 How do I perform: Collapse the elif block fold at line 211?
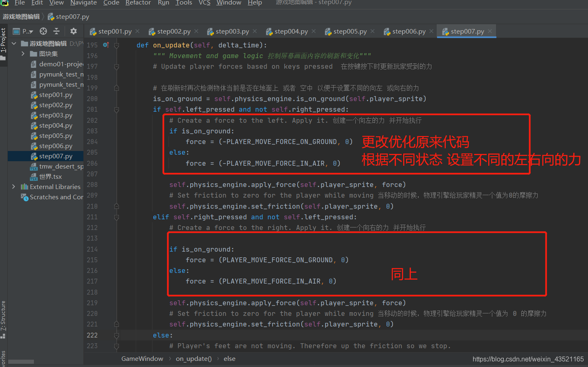(117, 217)
